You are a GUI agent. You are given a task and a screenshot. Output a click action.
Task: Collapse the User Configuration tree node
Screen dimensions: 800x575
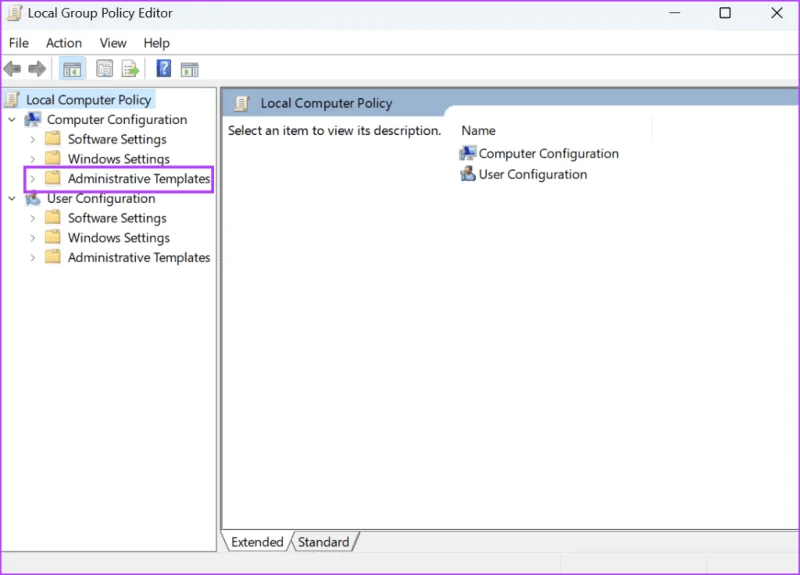click(x=12, y=198)
